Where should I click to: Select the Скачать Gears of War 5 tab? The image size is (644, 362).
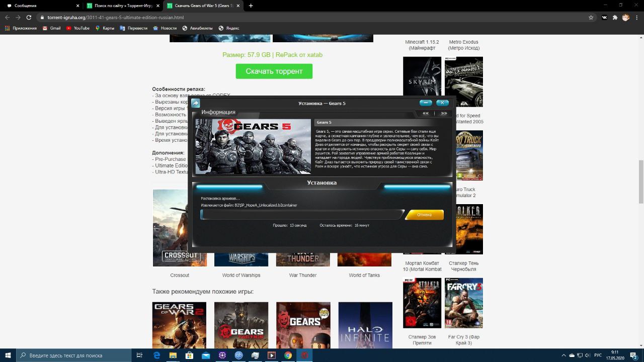click(x=201, y=6)
